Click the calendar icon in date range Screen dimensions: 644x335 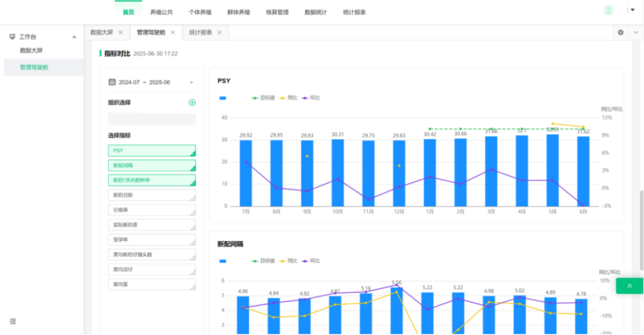coord(112,82)
